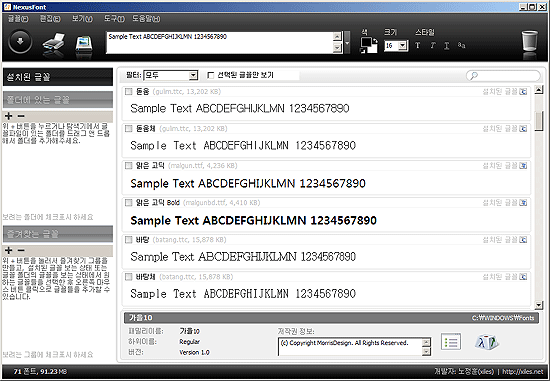550x381 pixels.
Task: Click copyright box scroll up arrow
Action: [426, 342]
